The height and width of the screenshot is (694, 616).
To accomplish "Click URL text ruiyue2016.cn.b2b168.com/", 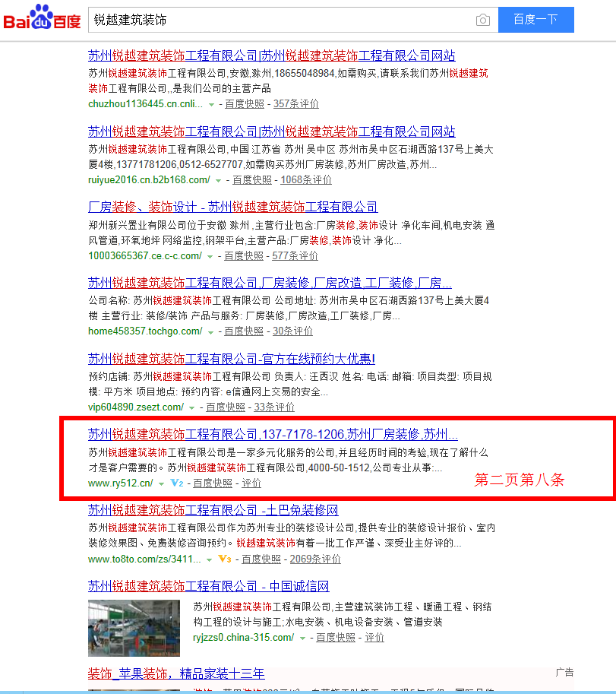I will 149,179.
